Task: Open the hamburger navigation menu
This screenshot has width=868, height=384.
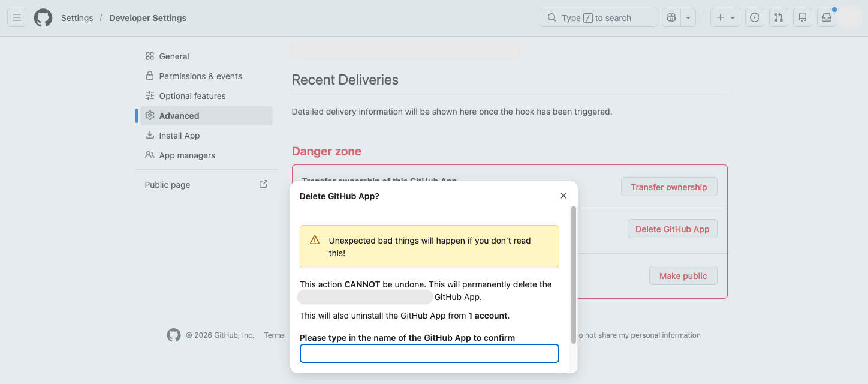Action: pos(17,18)
